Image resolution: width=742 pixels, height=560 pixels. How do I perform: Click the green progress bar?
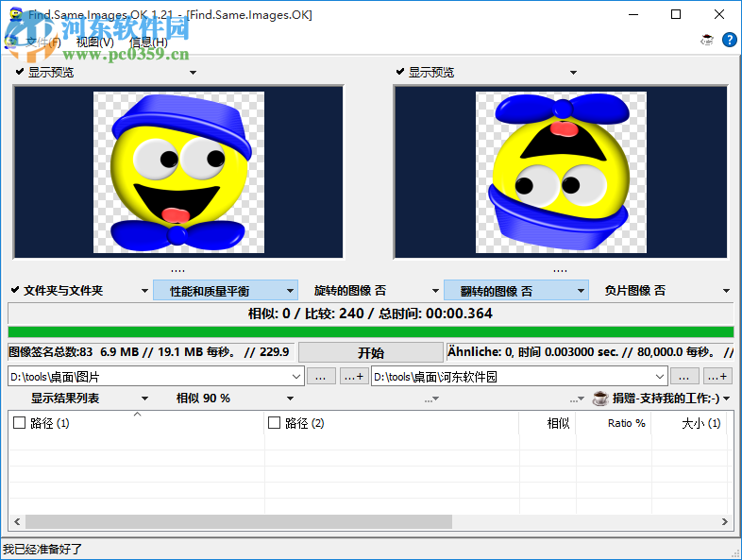pos(370,331)
